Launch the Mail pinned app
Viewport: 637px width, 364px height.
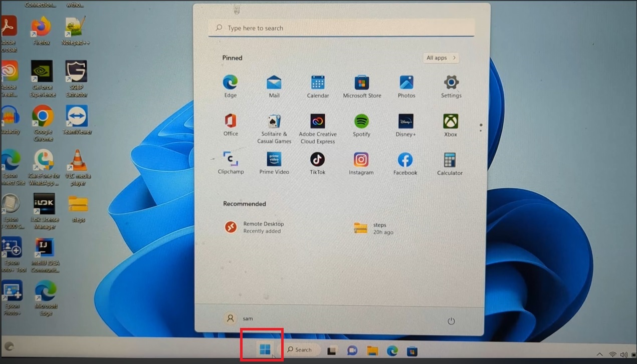pos(274,87)
